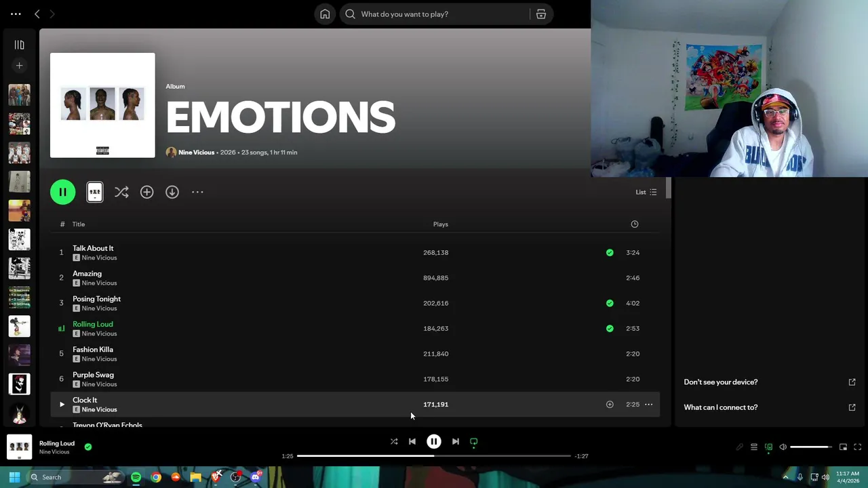This screenshot has height=488, width=868.
Task: Change view with the List dropdown
Action: click(646, 192)
